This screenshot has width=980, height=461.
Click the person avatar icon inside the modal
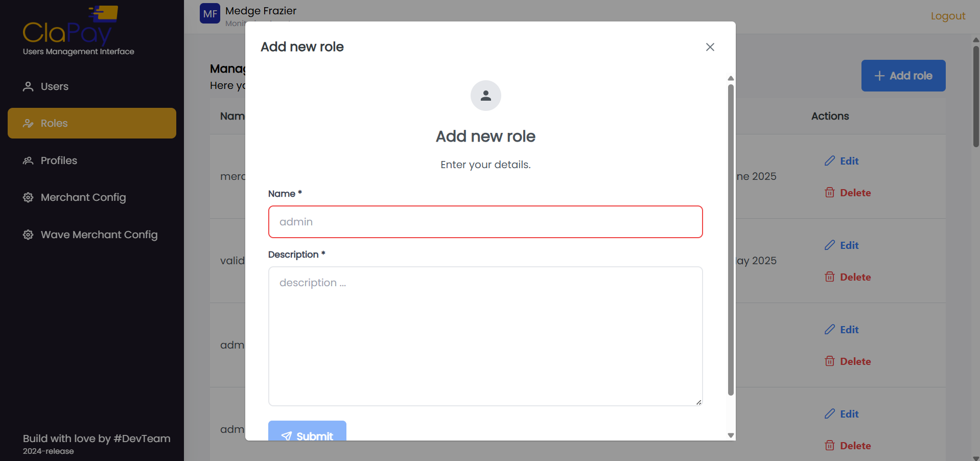[485, 96]
